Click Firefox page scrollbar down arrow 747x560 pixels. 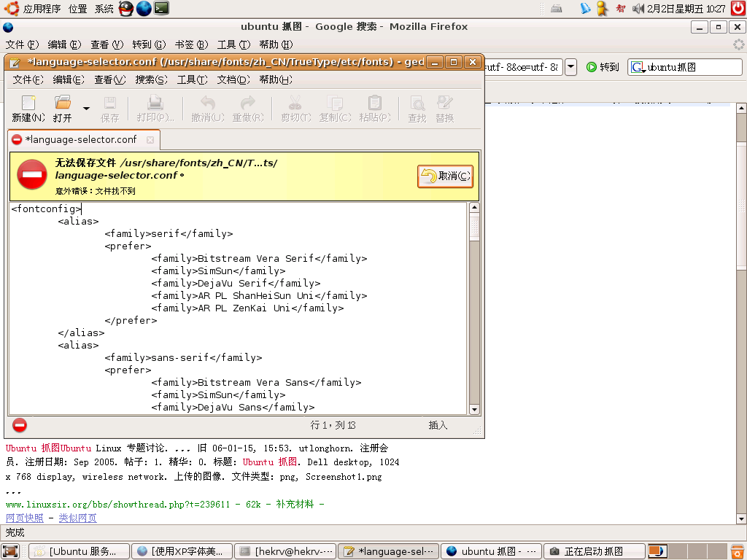point(741,518)
